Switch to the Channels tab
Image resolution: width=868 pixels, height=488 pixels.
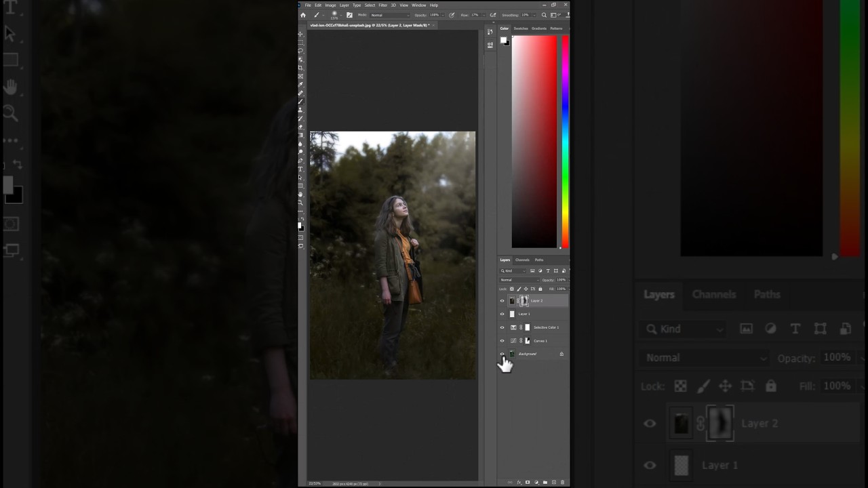pyautogui.click(x=522, y=260)
